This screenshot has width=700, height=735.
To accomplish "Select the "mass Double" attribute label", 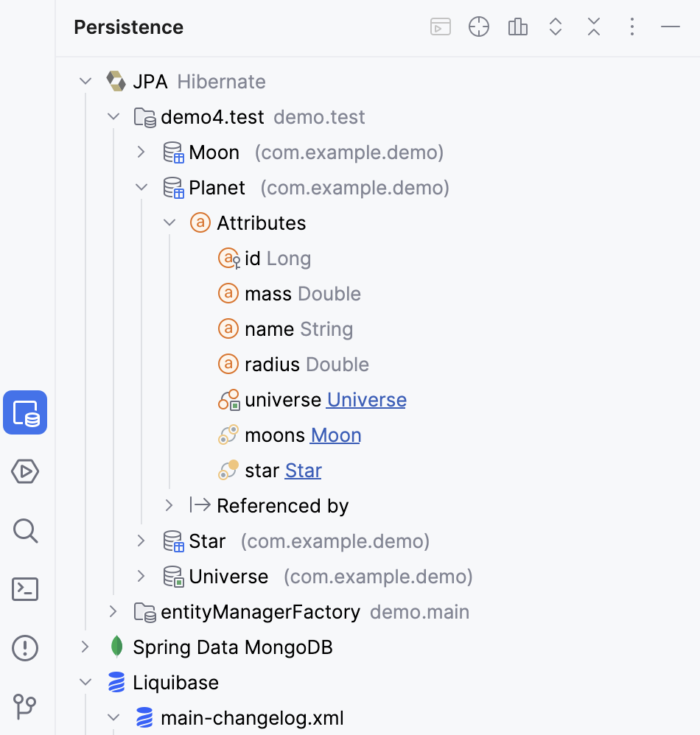I will [303, 294].
